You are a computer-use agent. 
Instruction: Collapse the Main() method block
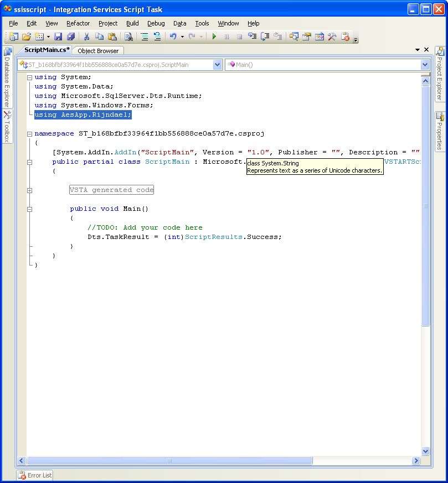29,210
